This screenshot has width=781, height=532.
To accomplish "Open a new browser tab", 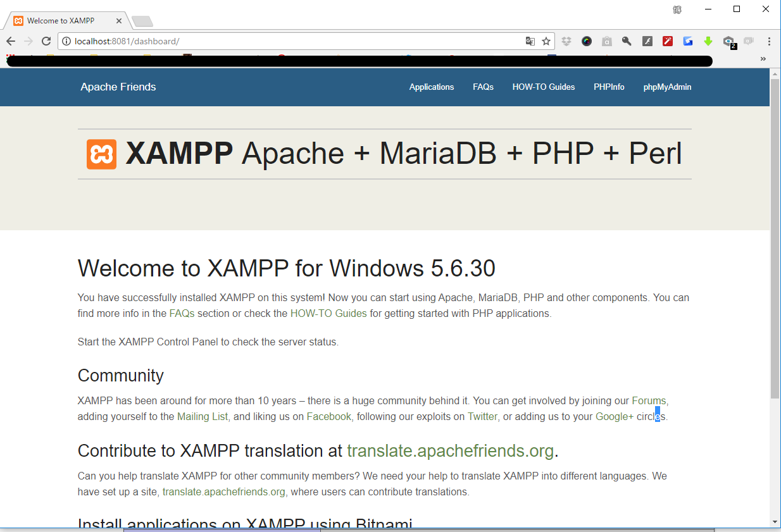I will coord(142,21).
